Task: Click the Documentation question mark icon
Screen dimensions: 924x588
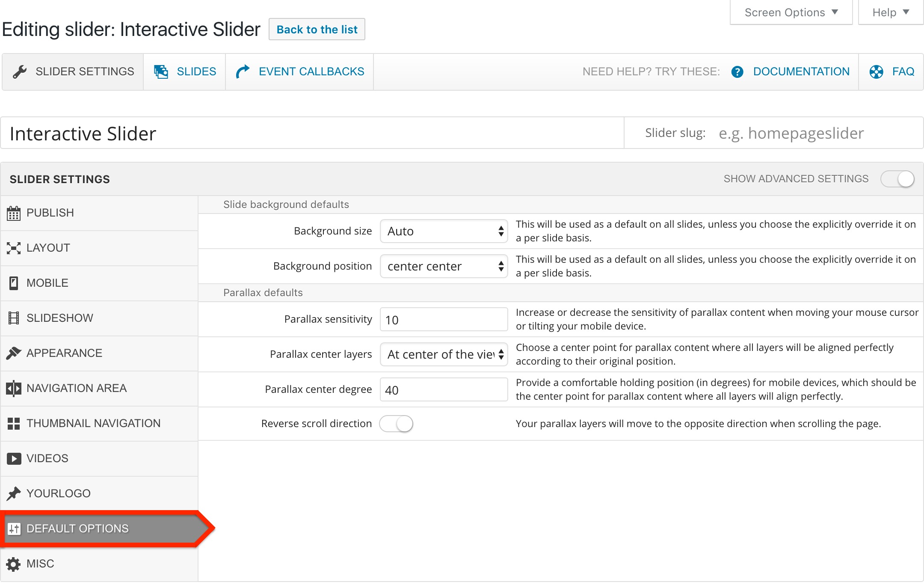Action: [x=737, y=72]
